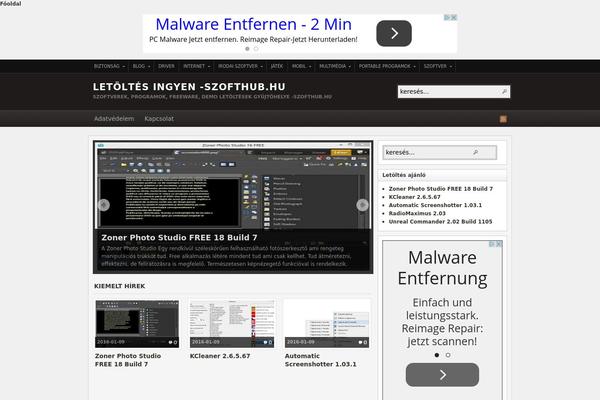Open KCleaner 2.6.5.67 in Letöltés ajánló list

(x=414, y=197)
